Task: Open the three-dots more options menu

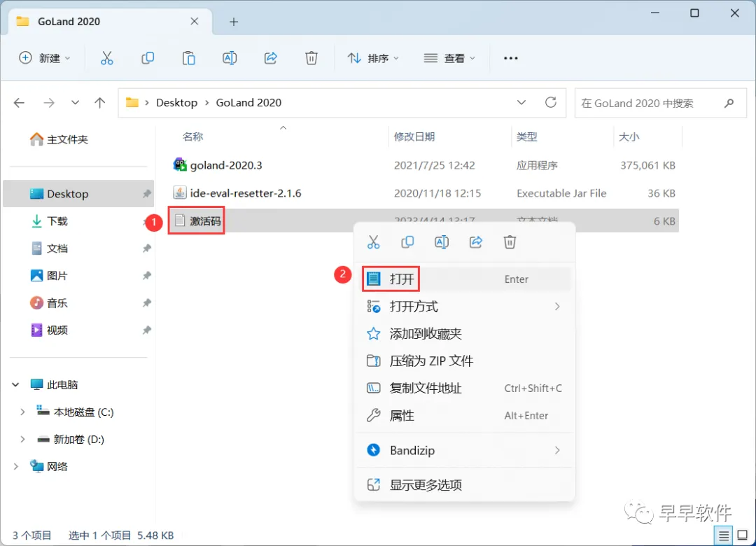Action: point(510,58)
